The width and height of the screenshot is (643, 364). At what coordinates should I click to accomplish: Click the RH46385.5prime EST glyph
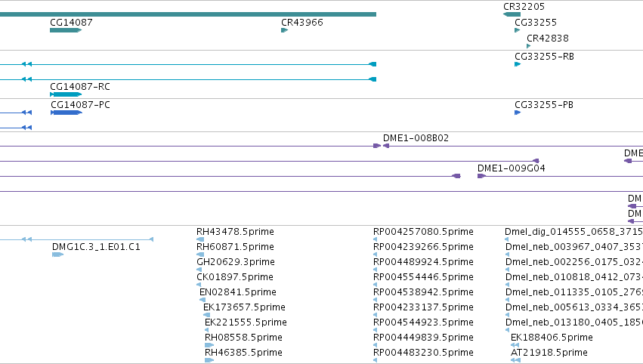click(209, 360)
